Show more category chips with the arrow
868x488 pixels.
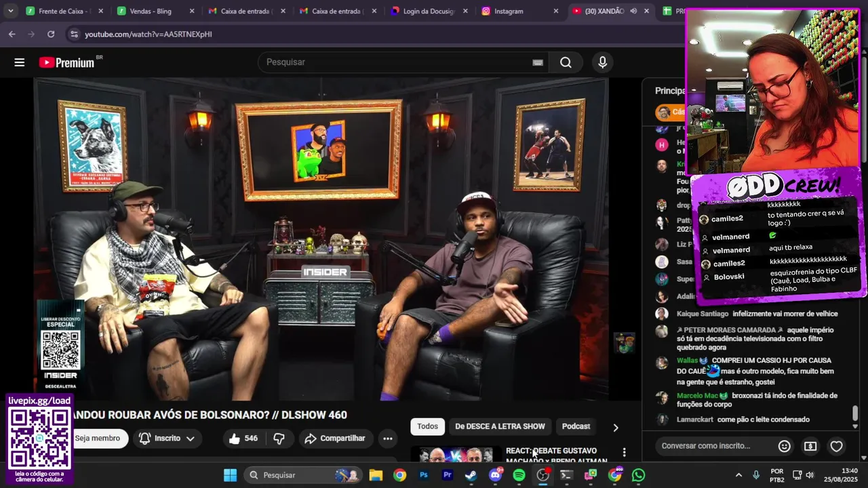point(616,428)
